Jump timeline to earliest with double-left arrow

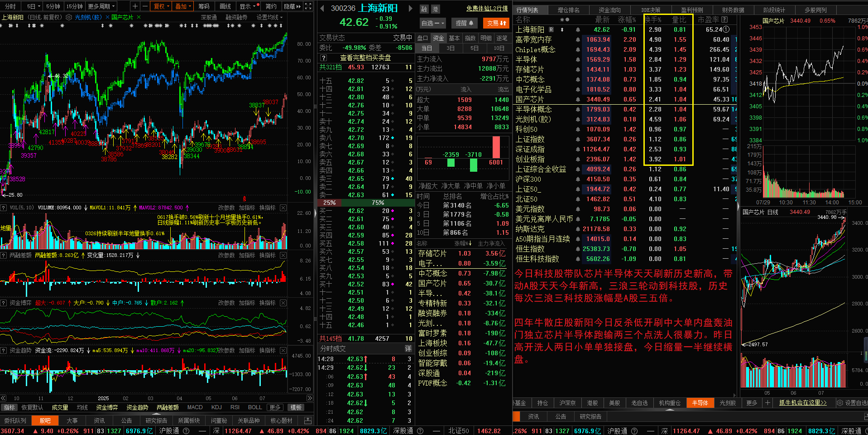3,398
